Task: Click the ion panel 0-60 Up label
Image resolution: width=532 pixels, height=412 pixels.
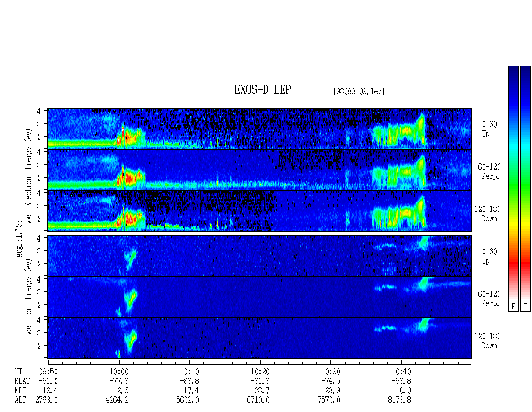Action: pos(489,256)
